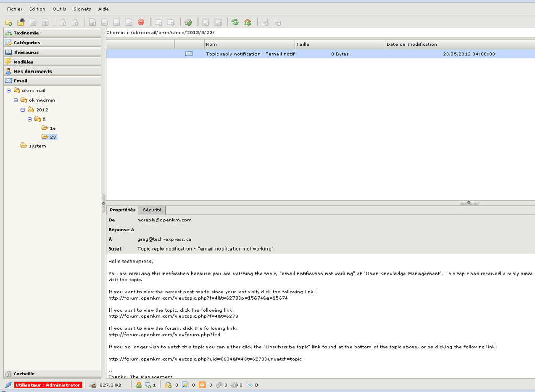The image size is (535, 392).
Task: Open the Outils menu
Action: [x=59, y=9]
